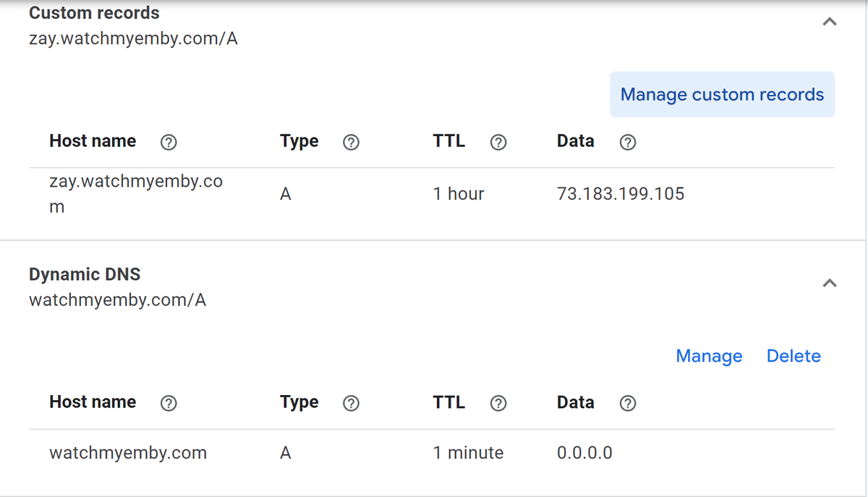Click the IP address 73.183.199.105
Image resolution: width=868 pixels, height=497 pixels.
(x=620, y=193)
